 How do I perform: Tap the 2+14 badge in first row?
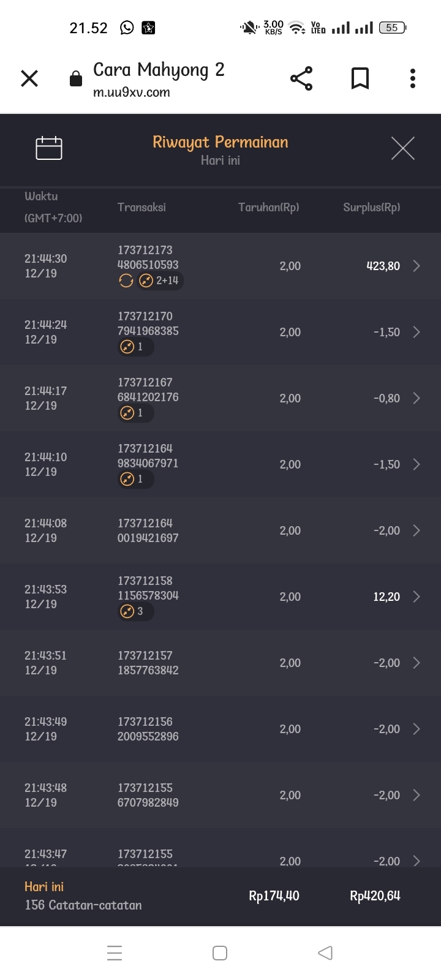point(160,281)
